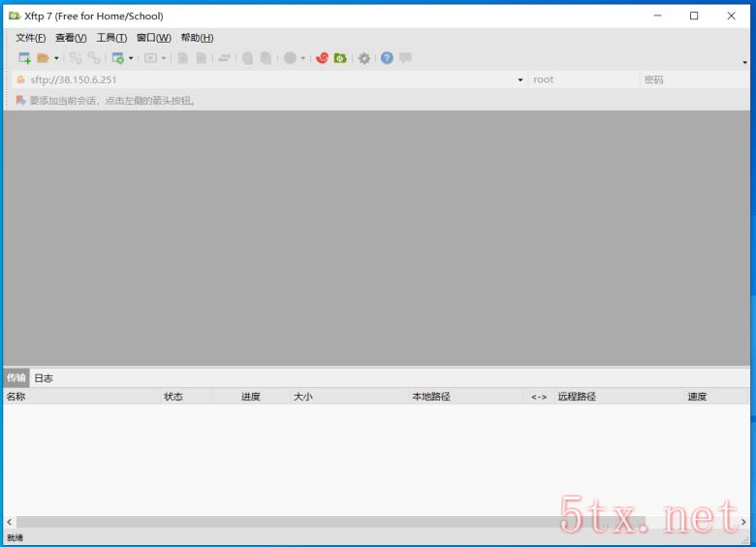Launch Xshell via the red swirl icon
756x547 pixels.
322,58
